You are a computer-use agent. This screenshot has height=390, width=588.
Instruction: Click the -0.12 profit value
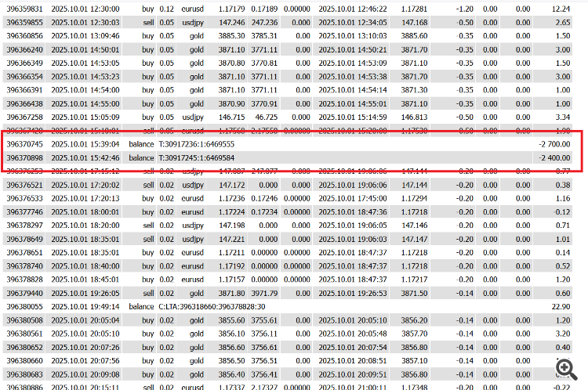point(562,212)
